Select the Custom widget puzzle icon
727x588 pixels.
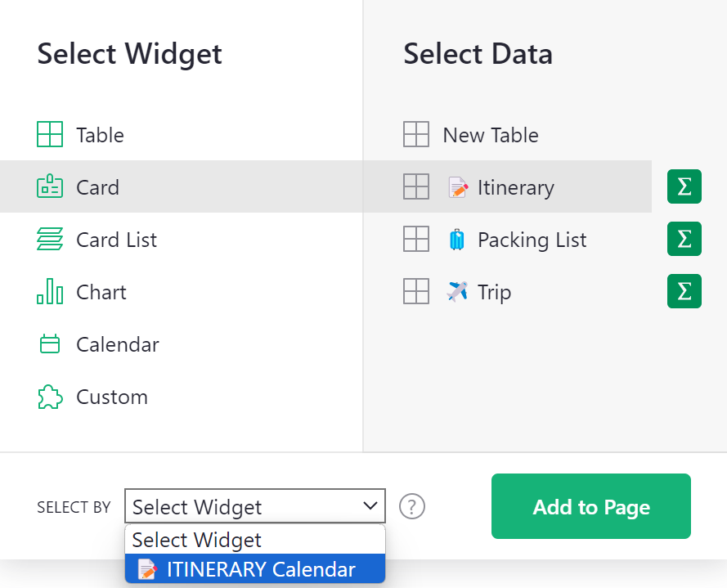[50, 397]
